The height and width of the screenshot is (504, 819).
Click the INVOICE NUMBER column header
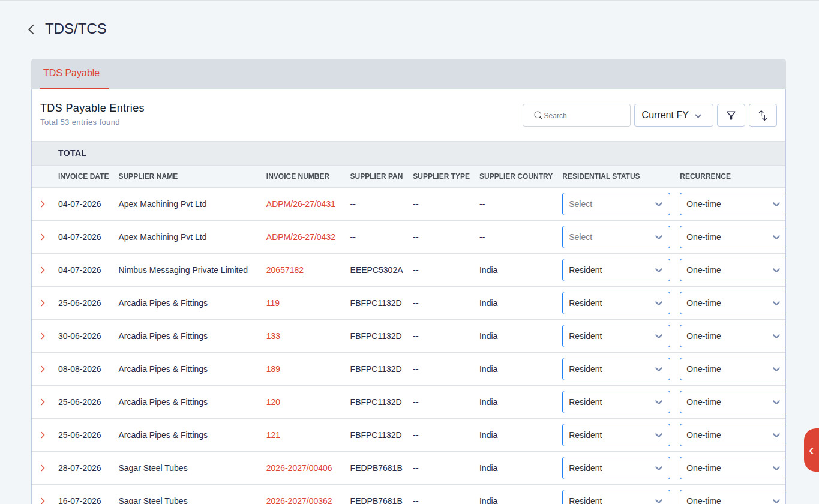[x=298, y=176]
